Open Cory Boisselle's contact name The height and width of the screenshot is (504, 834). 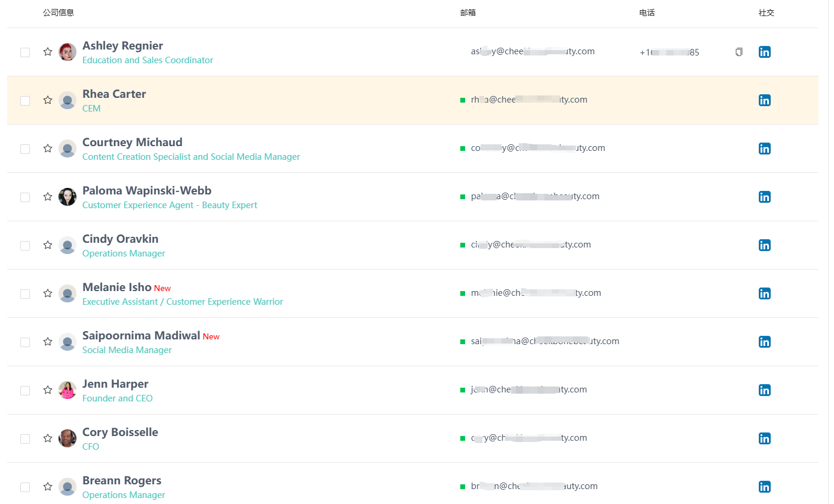pyautogui.click(x=120, y=432)
